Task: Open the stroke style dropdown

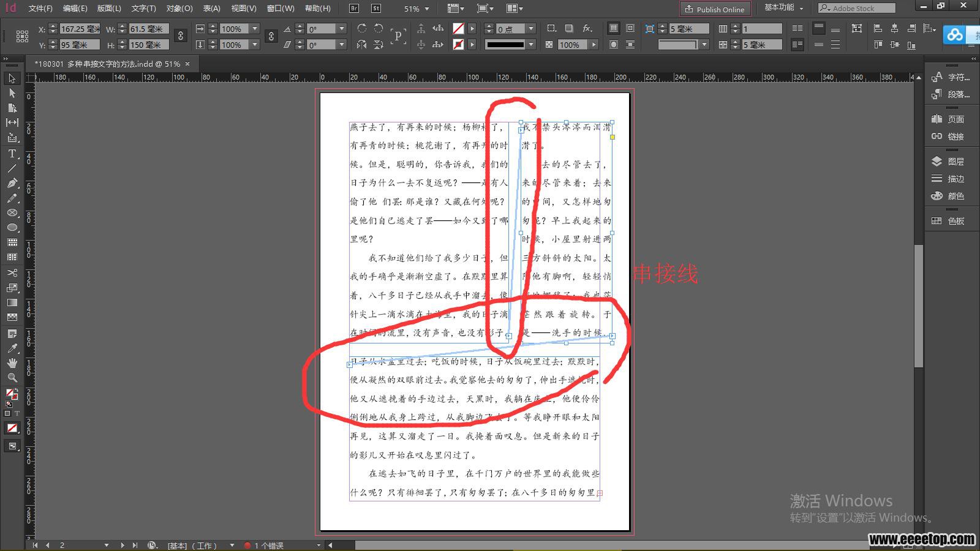Action: pos(531,45)
